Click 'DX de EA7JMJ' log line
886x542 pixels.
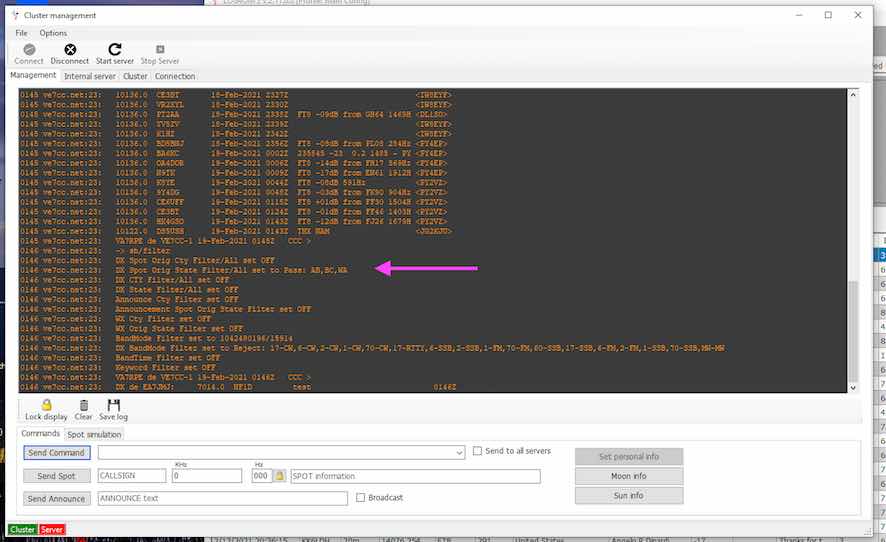285,387
